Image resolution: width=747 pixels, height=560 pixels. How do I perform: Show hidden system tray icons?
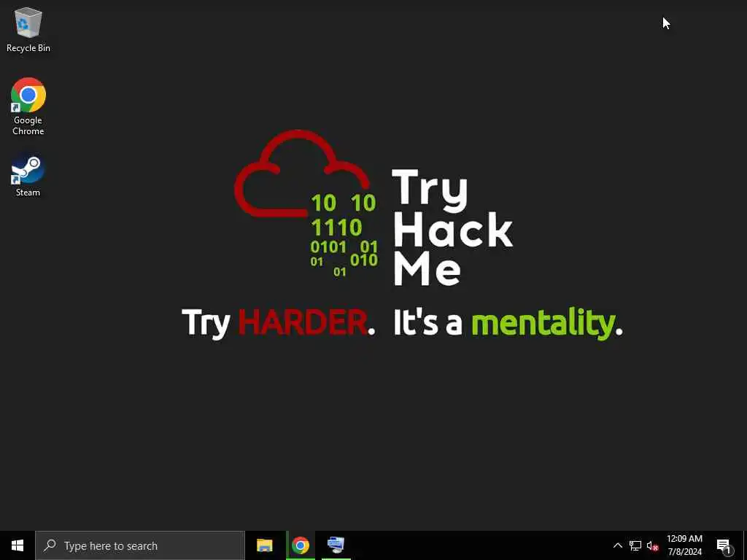pyautogui.click(x=617, y=545)
